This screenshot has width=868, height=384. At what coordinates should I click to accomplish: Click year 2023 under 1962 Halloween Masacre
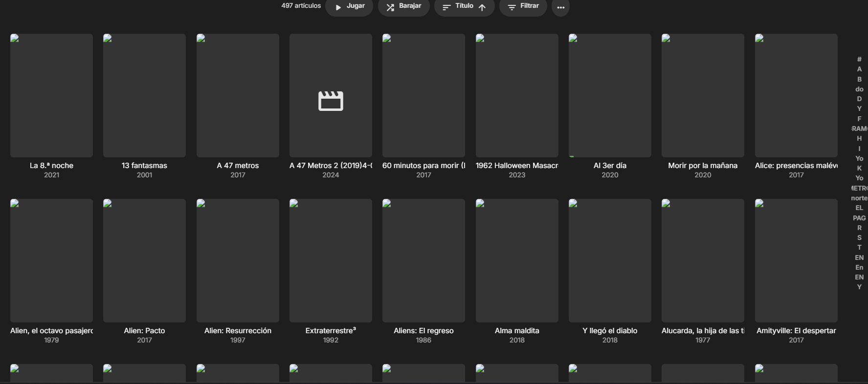point(517,175)
